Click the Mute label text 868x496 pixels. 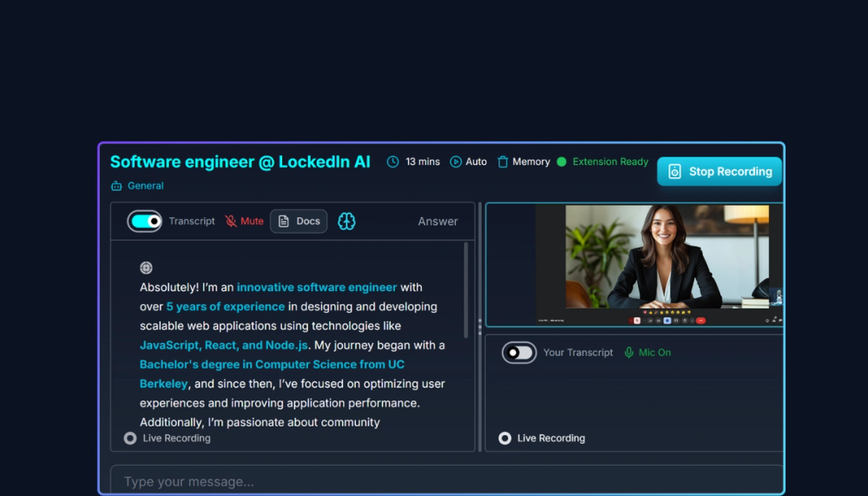point(252,222)
